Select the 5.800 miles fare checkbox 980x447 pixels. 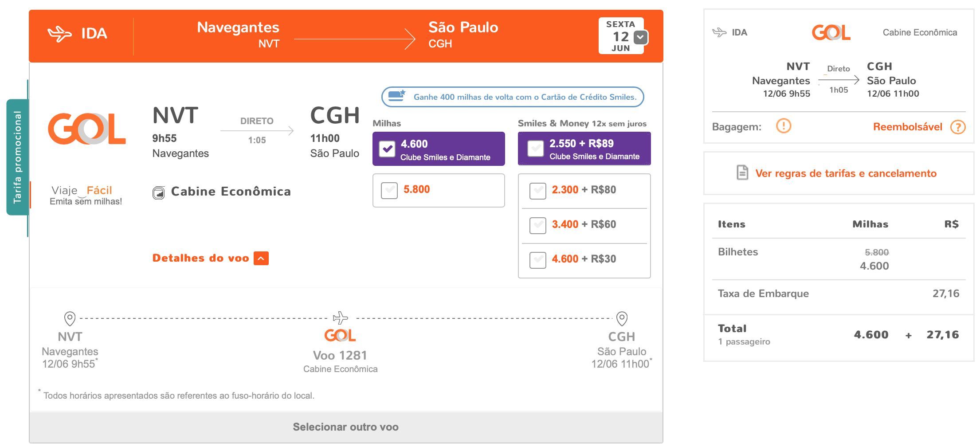(x=389, y=191)
